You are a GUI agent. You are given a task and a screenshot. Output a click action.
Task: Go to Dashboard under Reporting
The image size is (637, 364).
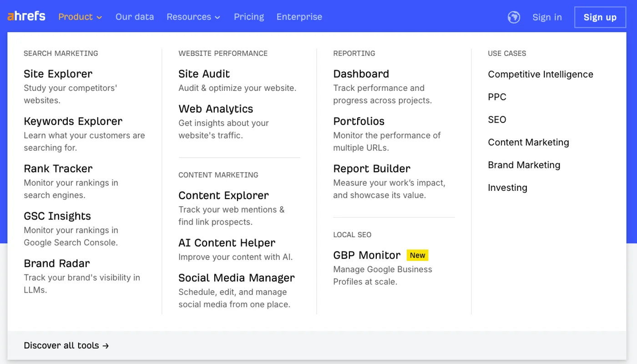[361, 74]
